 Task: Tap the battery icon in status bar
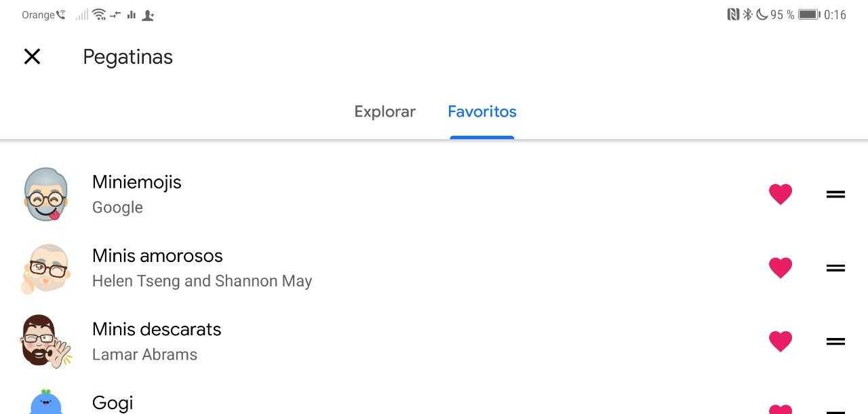point(809,14)
